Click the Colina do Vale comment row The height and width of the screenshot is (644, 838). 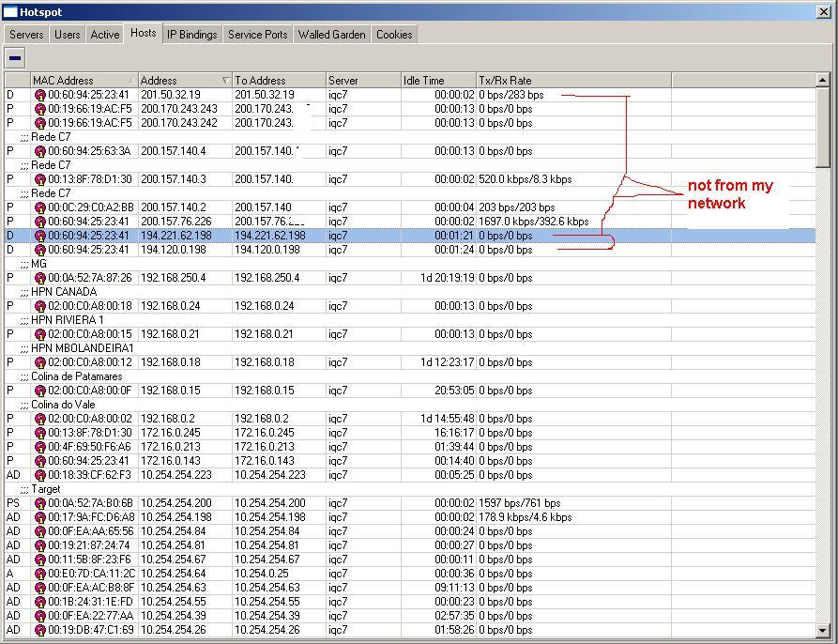pyautogui.click(x=410, y=405)
